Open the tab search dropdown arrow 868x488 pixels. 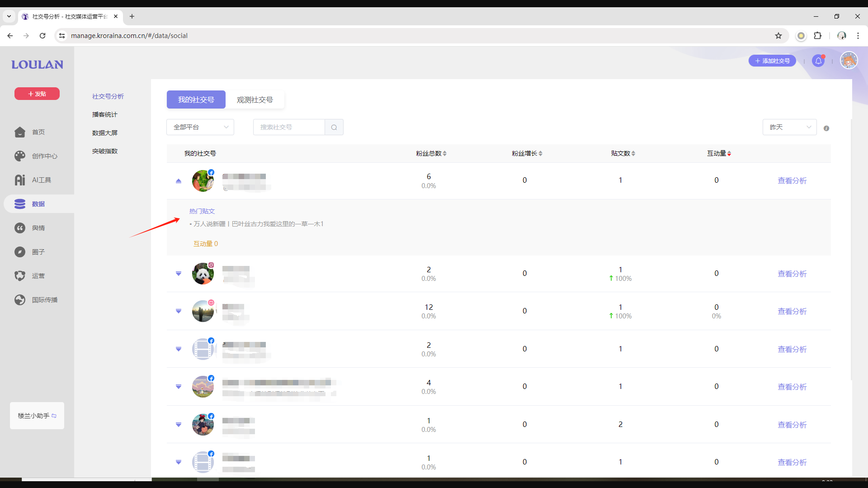click(9, 16)
